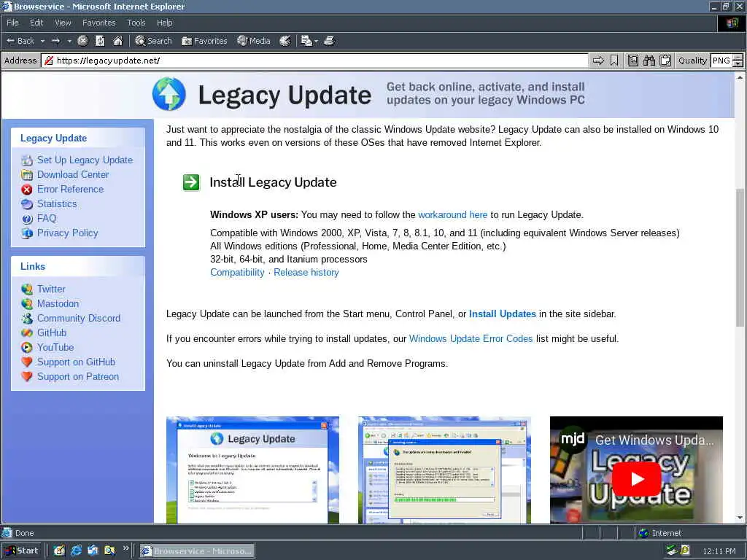Open the File menu
Viewport: 747px width, 560px height.
click(x=12, y=23)
